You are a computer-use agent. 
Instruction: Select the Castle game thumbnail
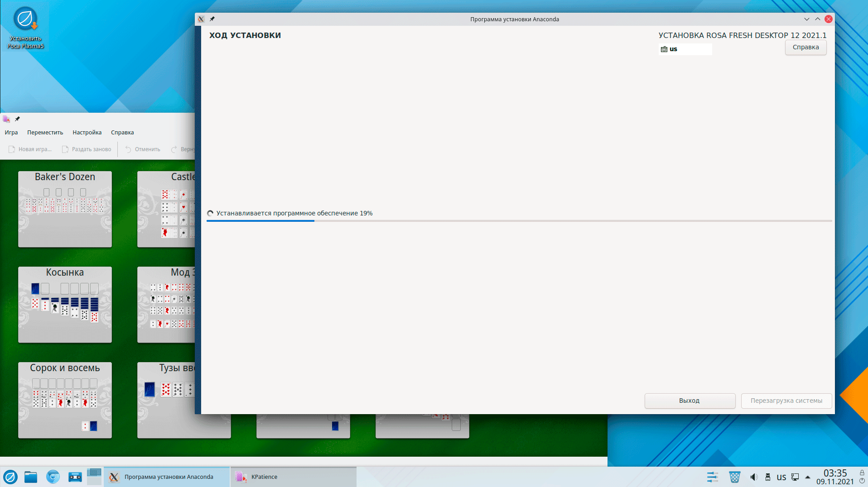(x=166, y=209)
